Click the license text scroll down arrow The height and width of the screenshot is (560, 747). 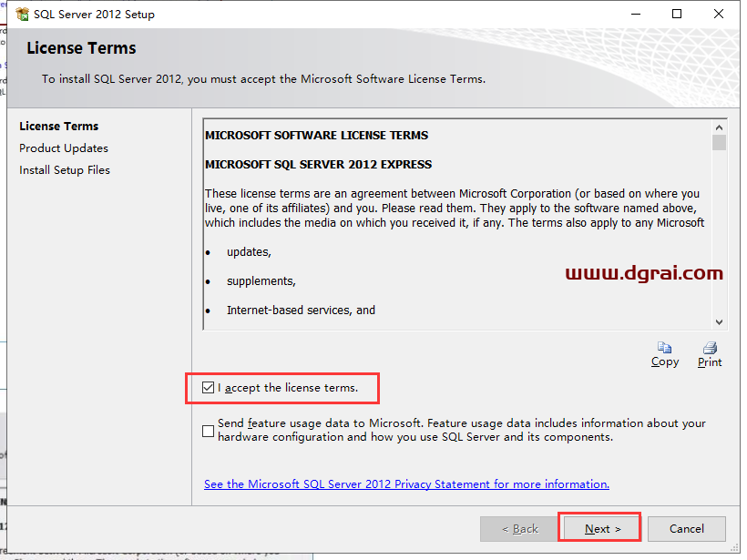pos(719,322)
